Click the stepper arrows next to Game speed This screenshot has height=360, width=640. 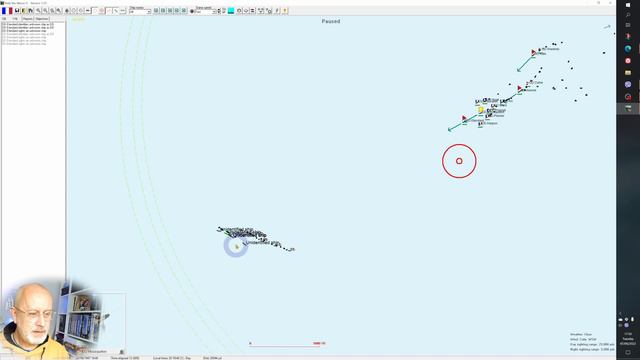219,11
